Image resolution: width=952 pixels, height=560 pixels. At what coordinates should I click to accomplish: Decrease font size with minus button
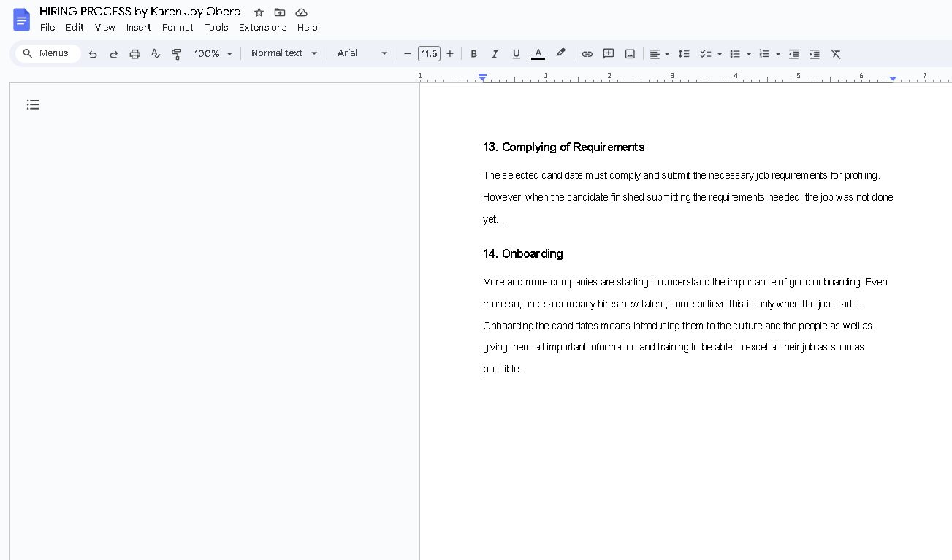click(408, 54)
